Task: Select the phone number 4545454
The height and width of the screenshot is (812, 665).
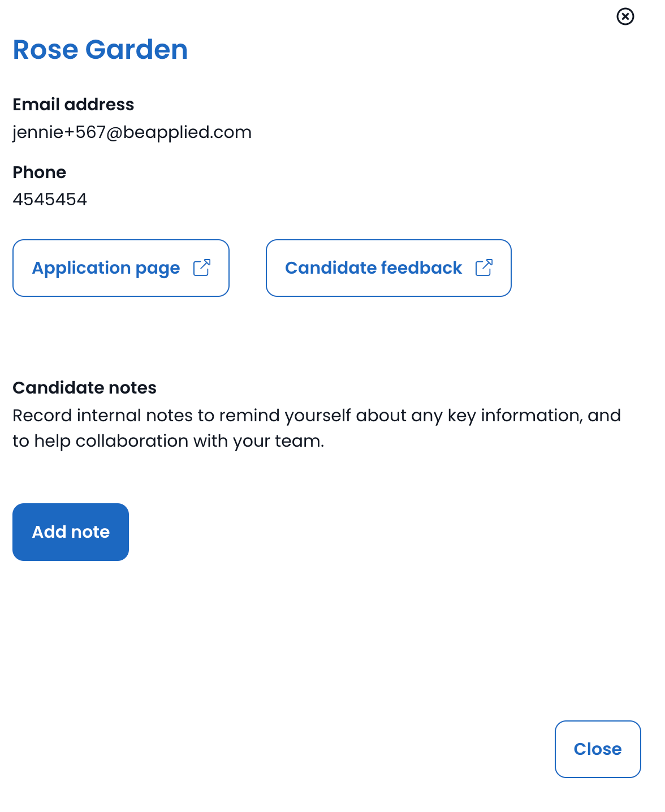Action: 50,200
